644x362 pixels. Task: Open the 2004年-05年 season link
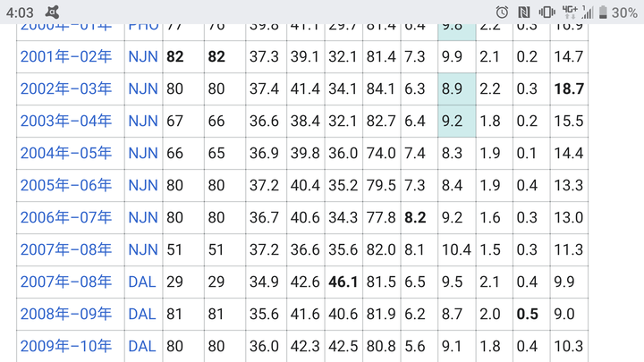(66, 153)
